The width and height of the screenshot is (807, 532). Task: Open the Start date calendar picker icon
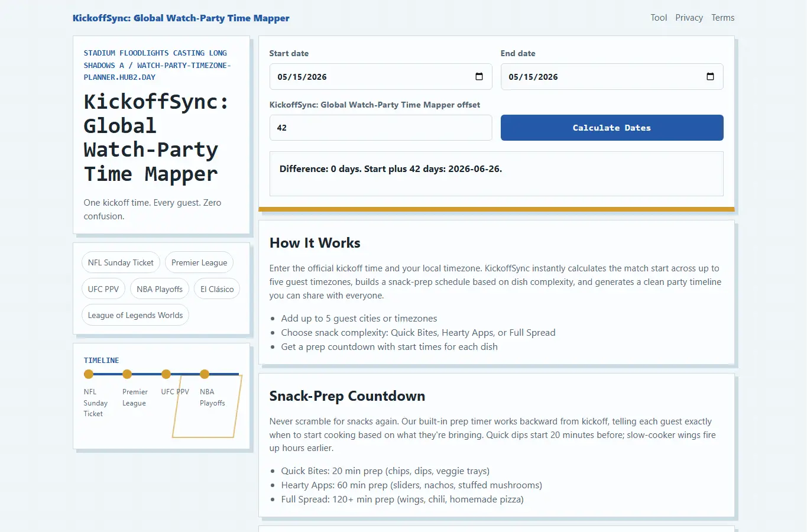click(x=479, y=77)
